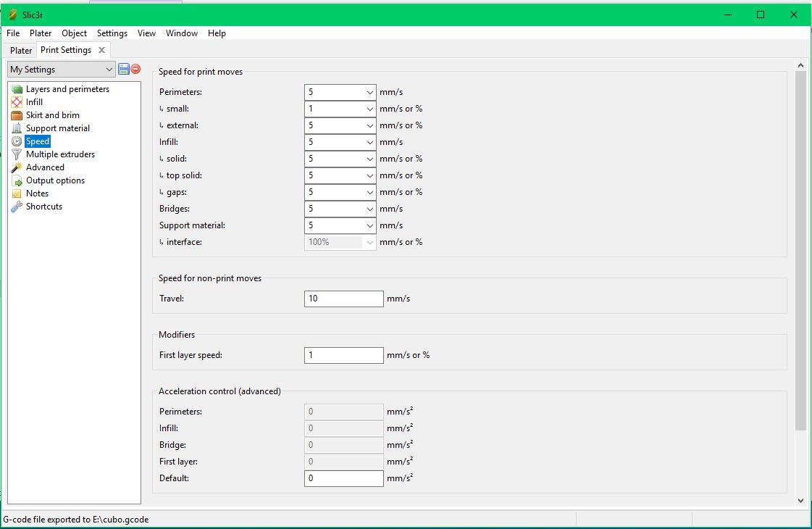Open the Settings menu
812x529 pixels.
tap(112, 33)
